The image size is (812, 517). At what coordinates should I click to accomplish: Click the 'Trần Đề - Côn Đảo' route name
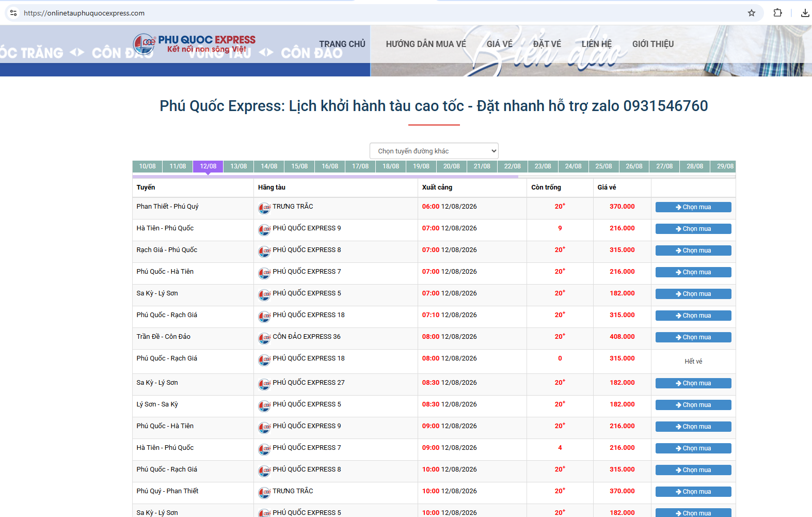(x=164, y=337)
